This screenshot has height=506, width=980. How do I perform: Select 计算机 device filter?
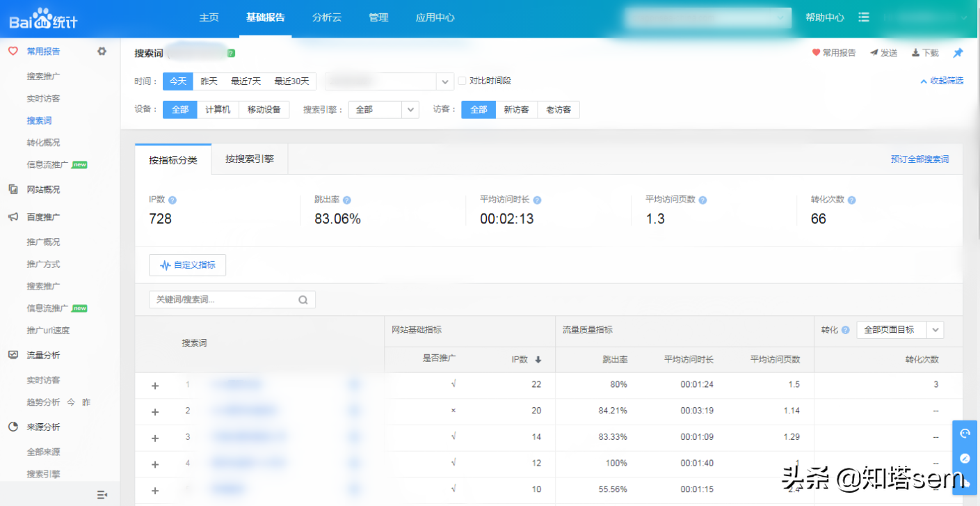(218, 110)
